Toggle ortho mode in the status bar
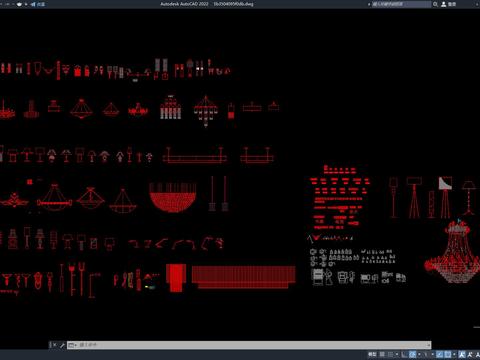480x360 pixels. [404, 354]
